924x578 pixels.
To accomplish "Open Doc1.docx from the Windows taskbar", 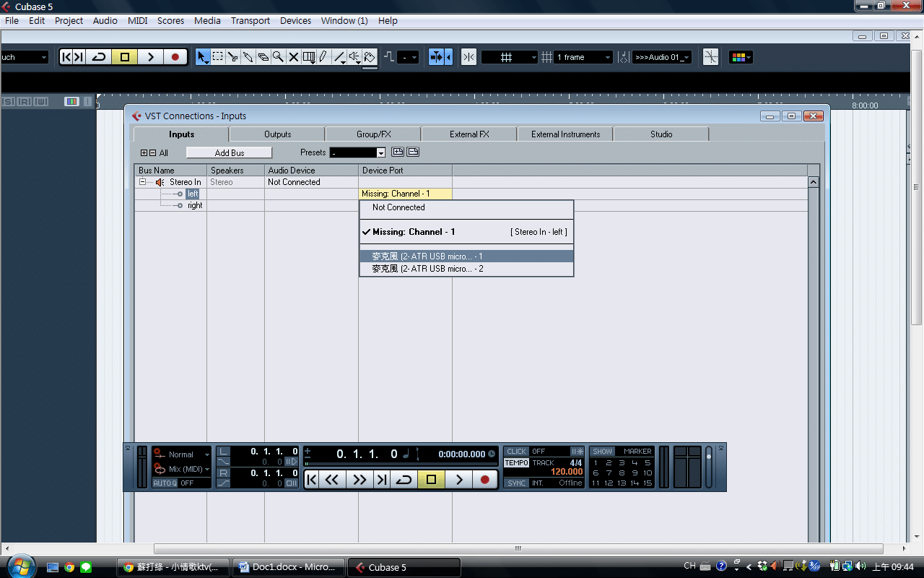I will (287, 567).
